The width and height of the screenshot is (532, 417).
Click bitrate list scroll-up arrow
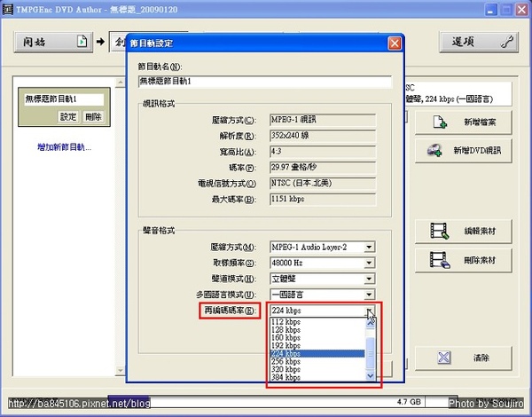coord(370,323)
